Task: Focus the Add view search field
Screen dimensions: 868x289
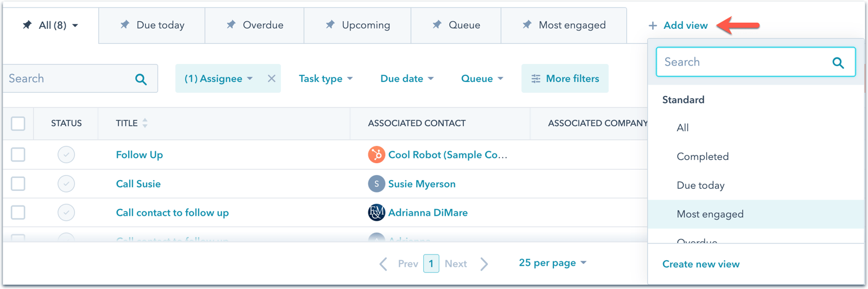Action: click(x=743, y=62)
